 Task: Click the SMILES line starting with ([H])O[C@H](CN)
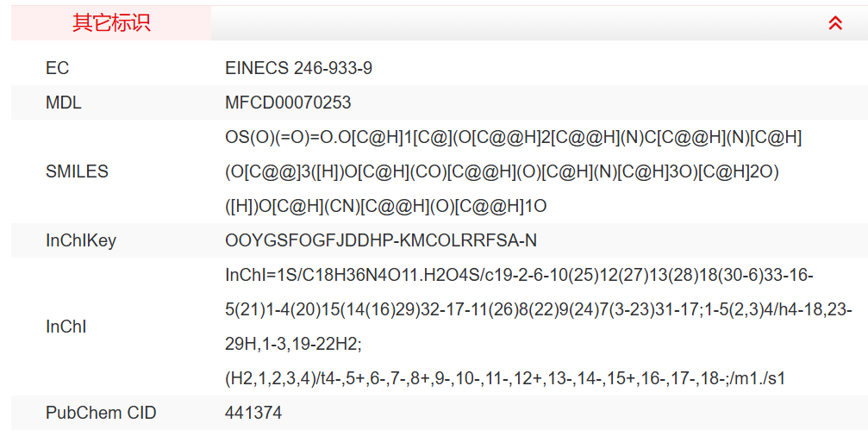(x=385, y=206)
